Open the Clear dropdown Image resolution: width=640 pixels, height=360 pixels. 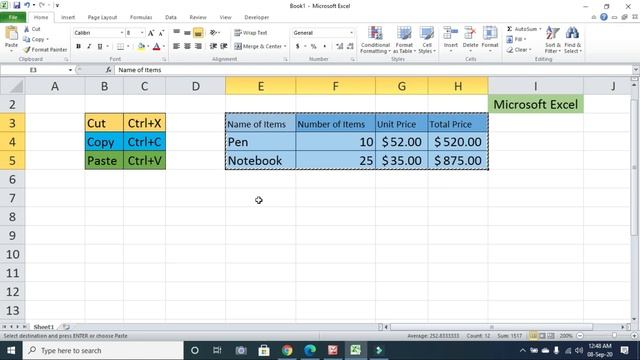(x=519, y=50)
